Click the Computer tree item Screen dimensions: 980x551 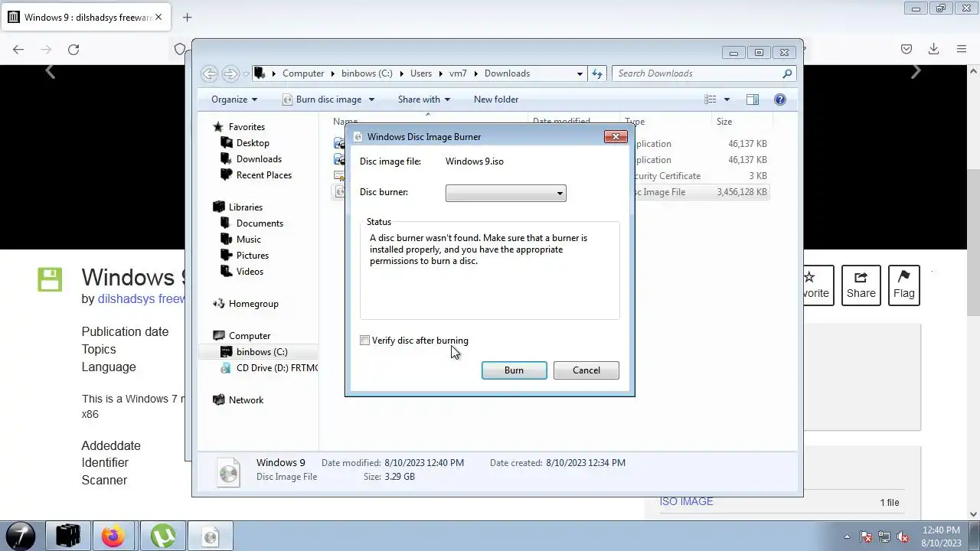click(250, 336)
